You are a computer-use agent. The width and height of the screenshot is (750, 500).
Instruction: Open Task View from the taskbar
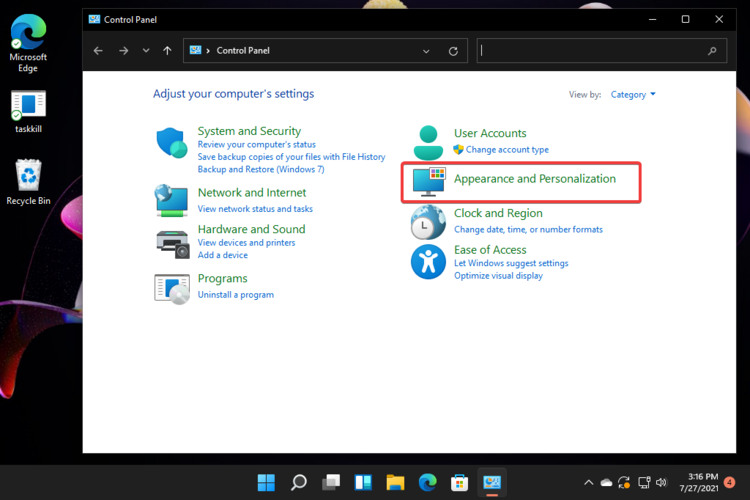pos(331,482)
